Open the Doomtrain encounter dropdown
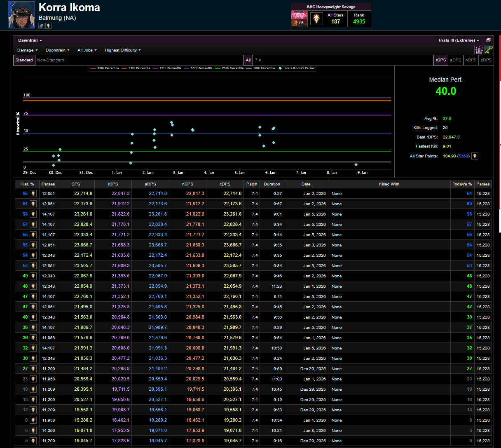The image size is (501, 448). (58, 50)
